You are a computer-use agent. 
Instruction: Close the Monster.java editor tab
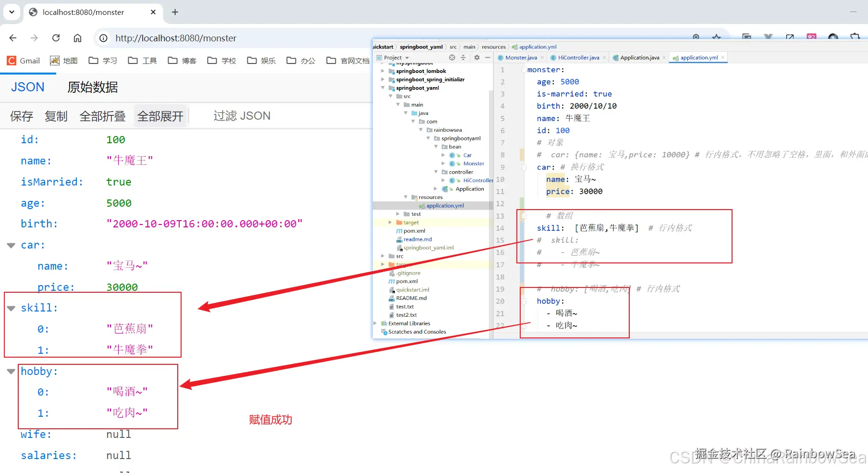pyautogui.click(x=542, y=58)
